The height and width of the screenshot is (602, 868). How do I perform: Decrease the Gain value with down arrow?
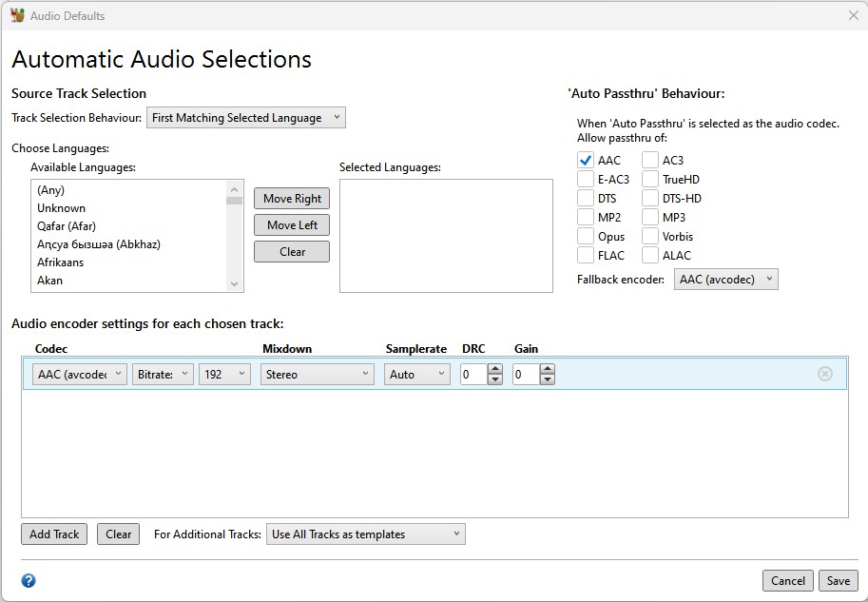point(547,379)
